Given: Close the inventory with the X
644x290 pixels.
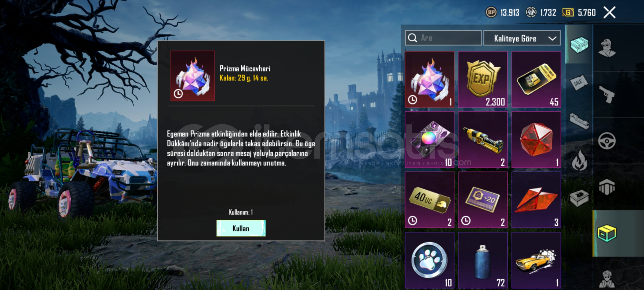Looking at the screenshot, I should click(609, 12).
